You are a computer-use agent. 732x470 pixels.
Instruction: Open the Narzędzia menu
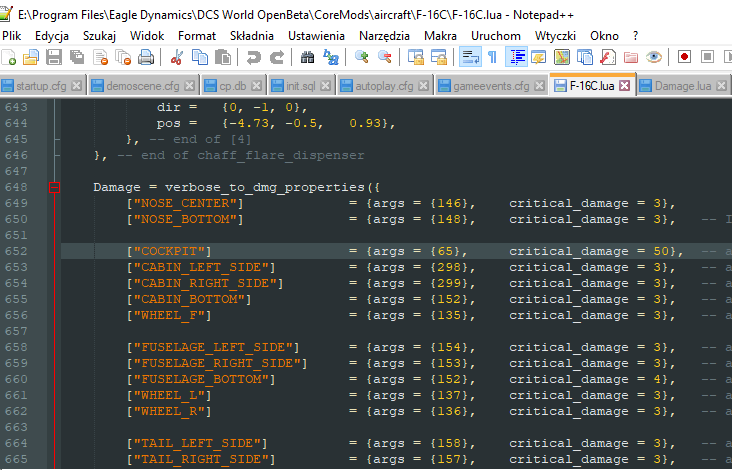pos(384,36)
